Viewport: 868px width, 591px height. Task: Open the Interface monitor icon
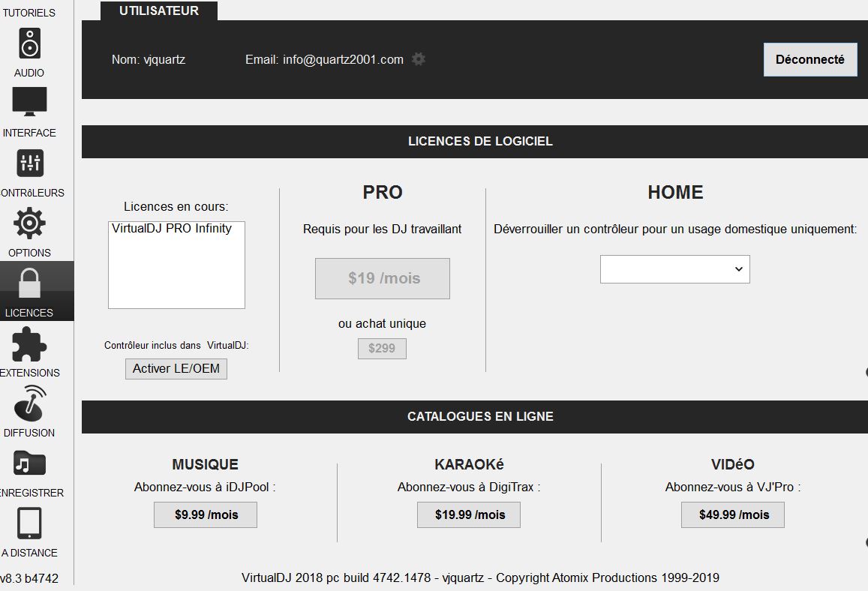(x=30, y=101)
